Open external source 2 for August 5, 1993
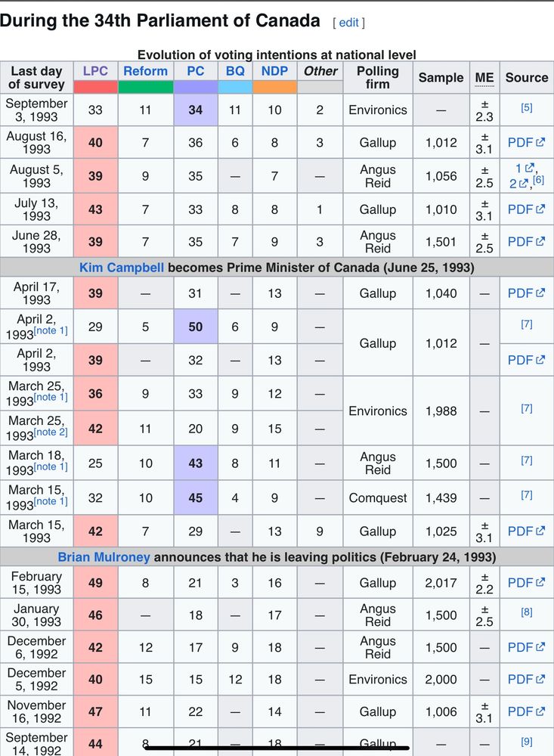 (518, 183)
